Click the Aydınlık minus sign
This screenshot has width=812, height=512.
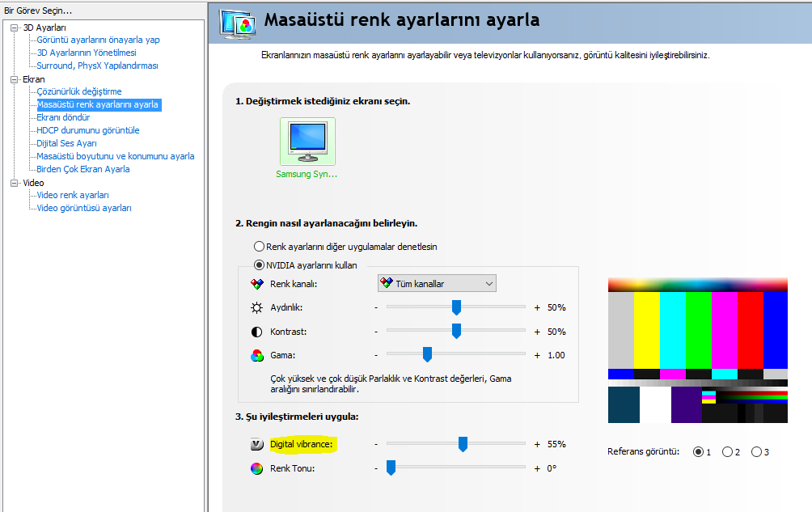[x=377, y=307]
